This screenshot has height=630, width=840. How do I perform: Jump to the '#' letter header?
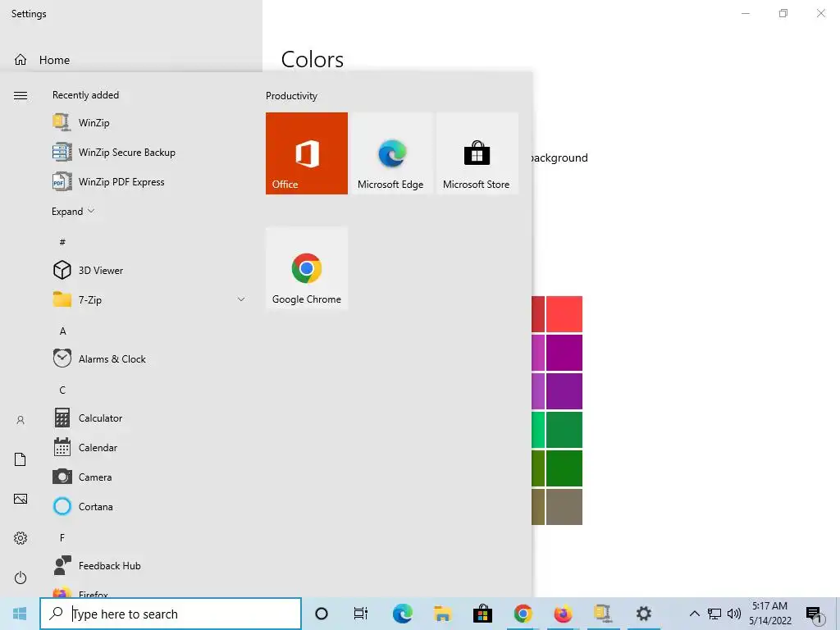pos(62,242)
